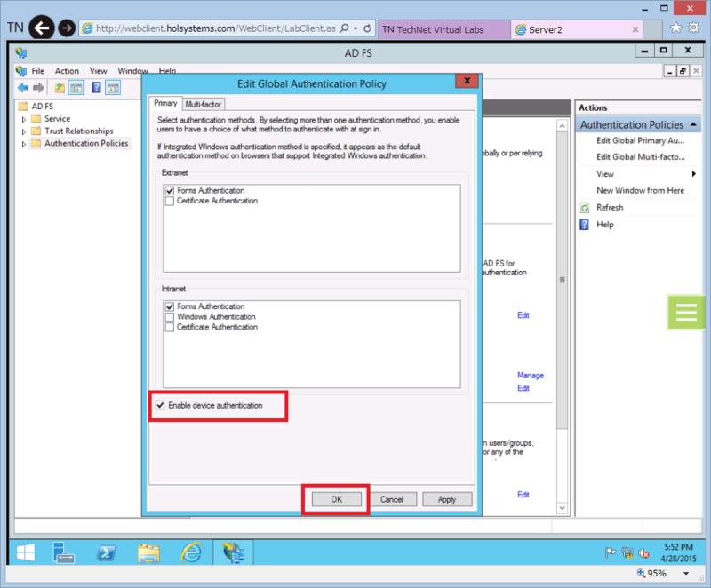Image resolution: width=711 pixels, height=588 pixels.
Task: Open the browser zoom level dropdown
Action: click(686, 574)
